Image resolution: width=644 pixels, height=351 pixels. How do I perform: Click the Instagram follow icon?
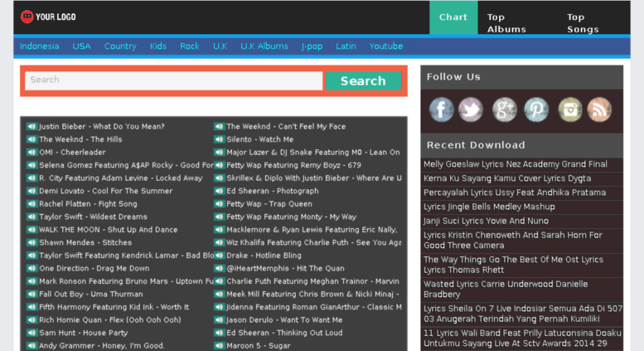tap(569, 110)
